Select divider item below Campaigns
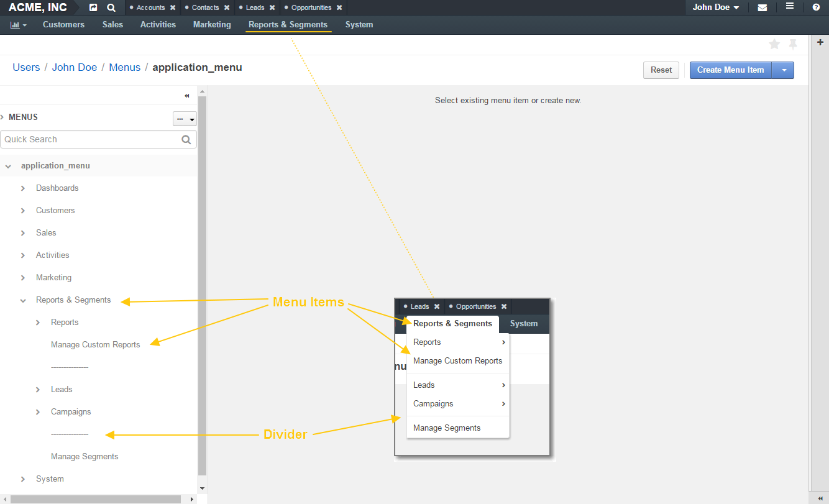Screen dimensions: 829x504 (x=70, y=434)
